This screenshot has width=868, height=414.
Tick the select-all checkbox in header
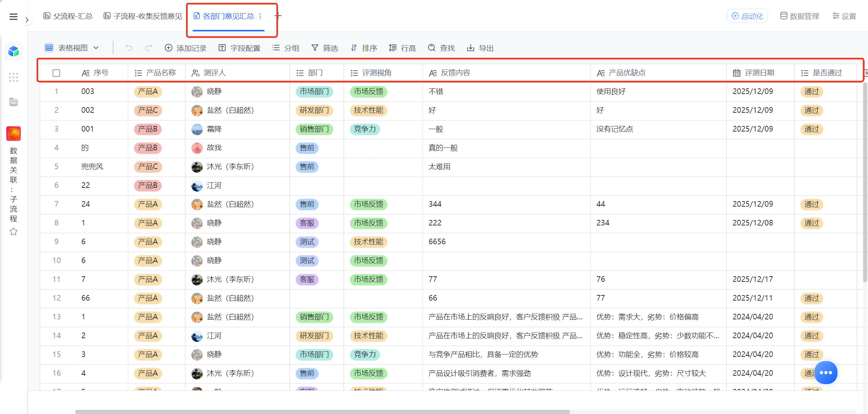tap(56, 73)
